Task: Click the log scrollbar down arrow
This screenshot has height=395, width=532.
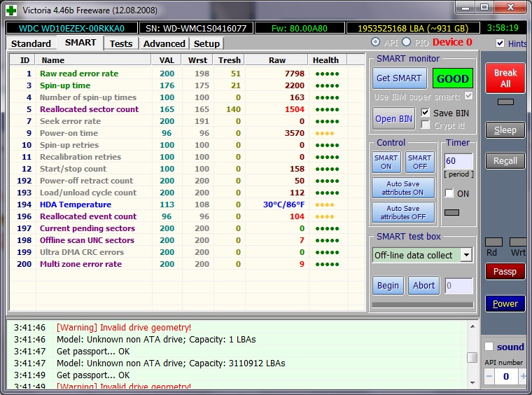Action: tap(472, 383)
